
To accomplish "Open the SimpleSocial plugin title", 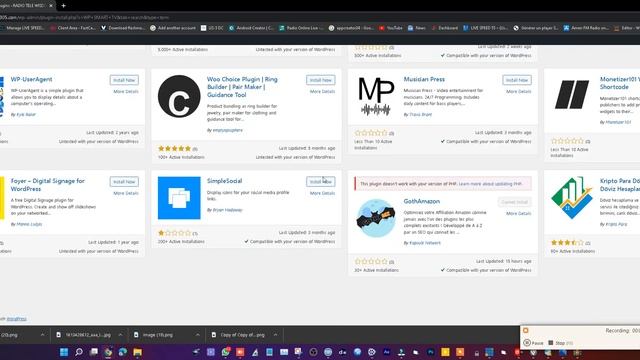I will (x=224, y=181).
